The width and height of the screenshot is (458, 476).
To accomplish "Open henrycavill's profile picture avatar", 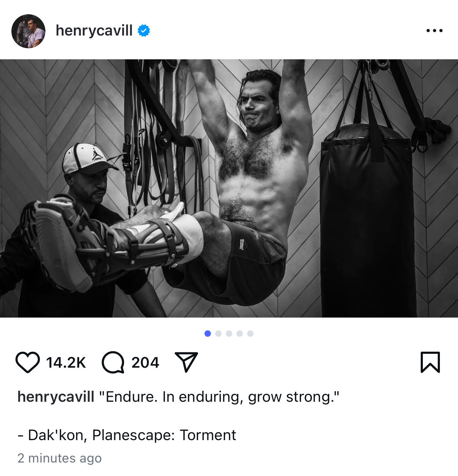I will (28, 31).
